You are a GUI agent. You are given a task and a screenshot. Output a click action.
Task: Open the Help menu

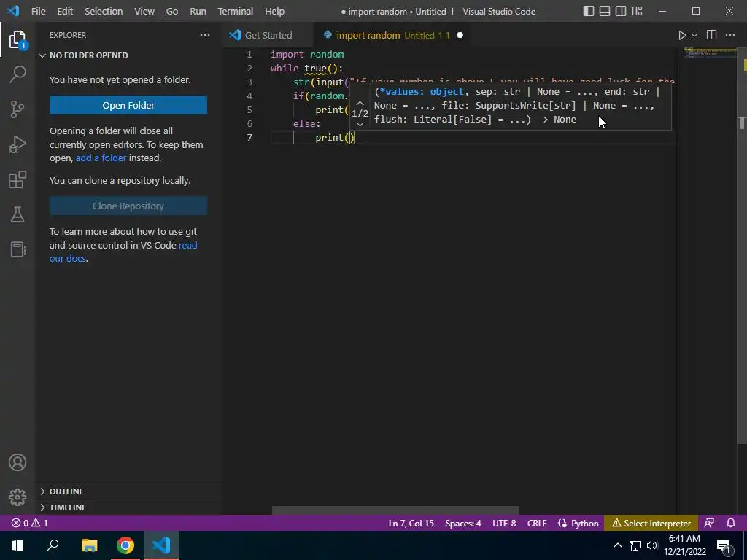(x=274, y=11)
